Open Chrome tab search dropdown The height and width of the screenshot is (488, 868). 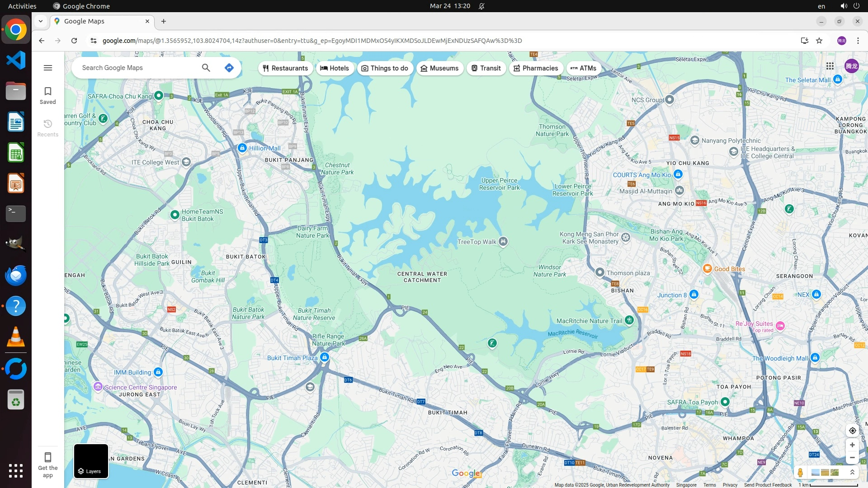41,21
